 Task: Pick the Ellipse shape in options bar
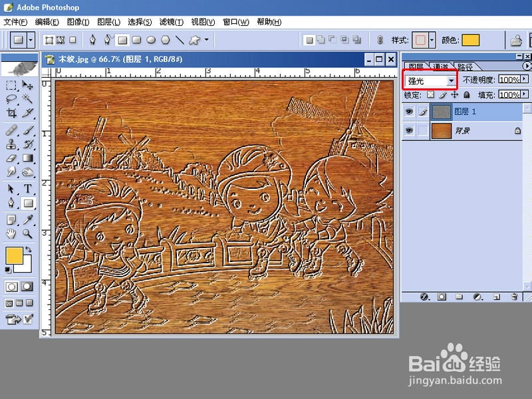[151, 41]
